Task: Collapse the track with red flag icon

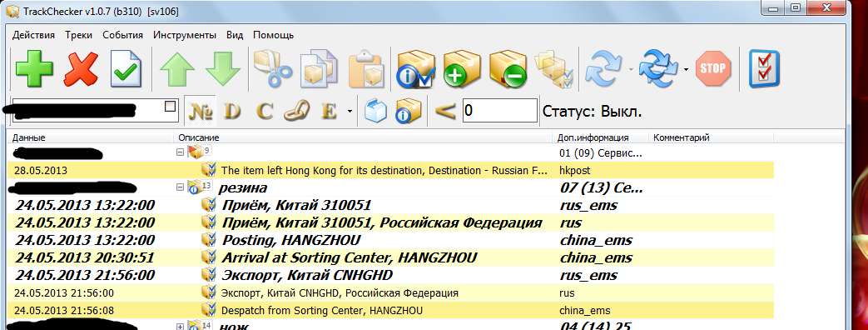Action: tap(180, 152)
